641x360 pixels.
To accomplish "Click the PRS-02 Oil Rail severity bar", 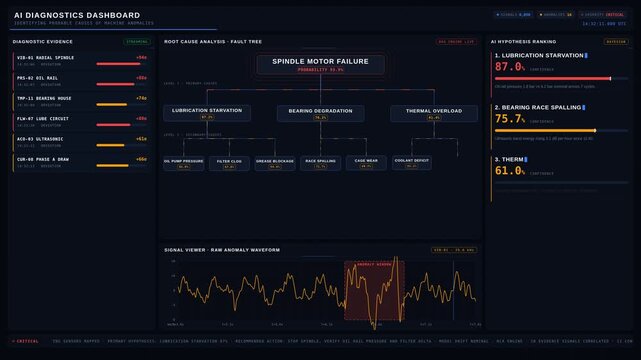I will (x=121, y=85).
